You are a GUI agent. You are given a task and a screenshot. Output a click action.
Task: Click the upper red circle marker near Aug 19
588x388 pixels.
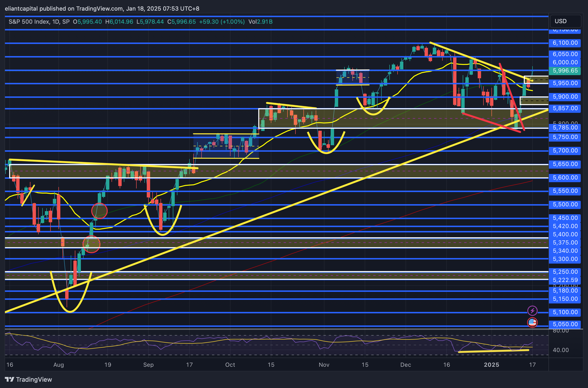[x=99, y=211]
